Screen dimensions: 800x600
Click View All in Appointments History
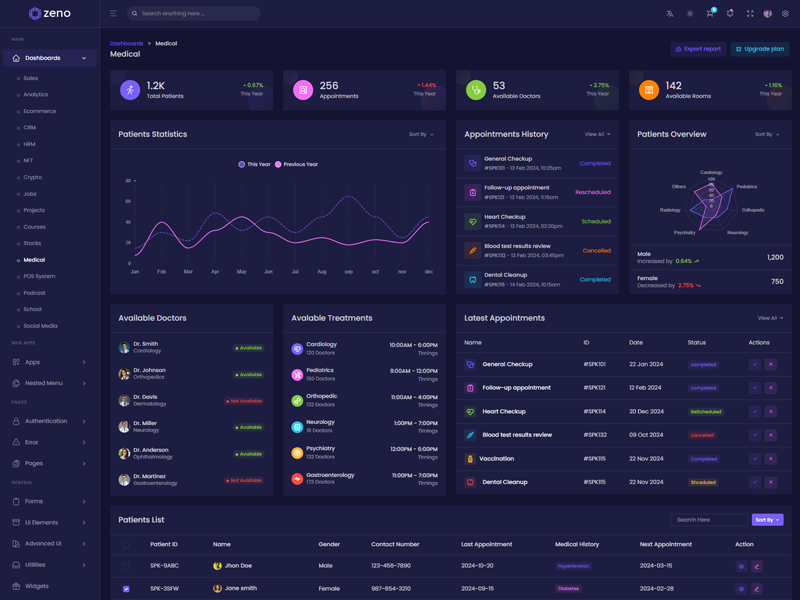(x=597, y=134)
